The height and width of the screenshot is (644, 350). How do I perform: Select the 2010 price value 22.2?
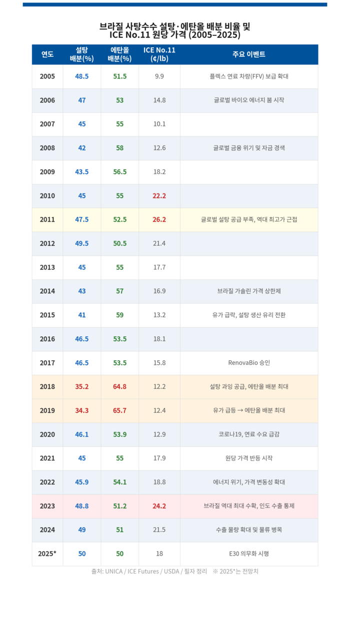pyautogui.click(x=159, y=196)
